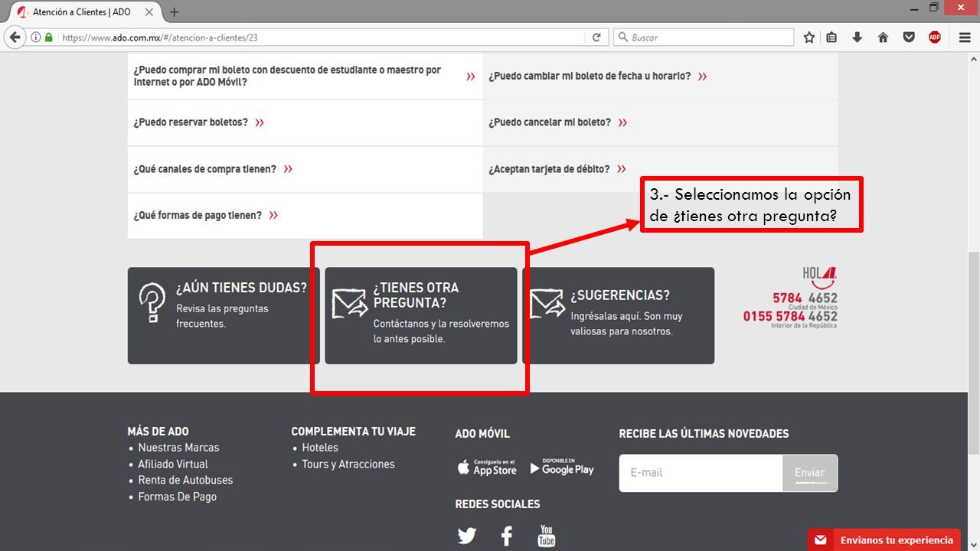Open the Tours y Atracciones link
Image resolution: width=980 pixels, height=551 pixels.
click(348, 465)
